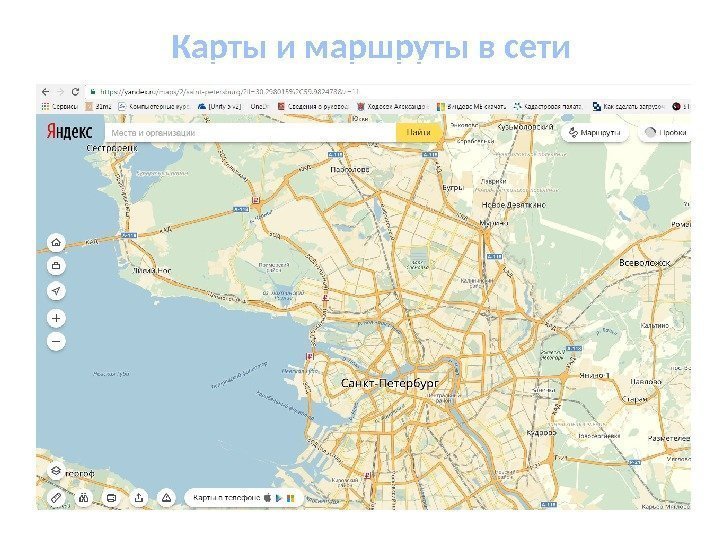Click the browser forward arrow
Image resolution: width=720 pixels, height=540 pixels.
60,92
